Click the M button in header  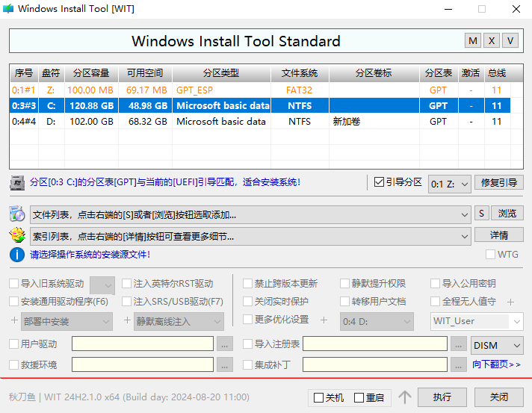[473, 41]
